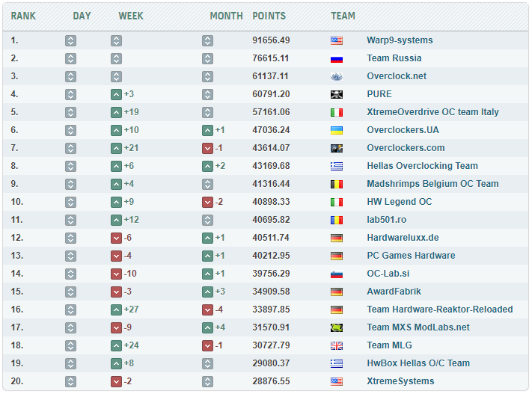Viewport: 532px width, 394px height.
Task: Sort by the WEEK column header
Action: pos(131,16)
